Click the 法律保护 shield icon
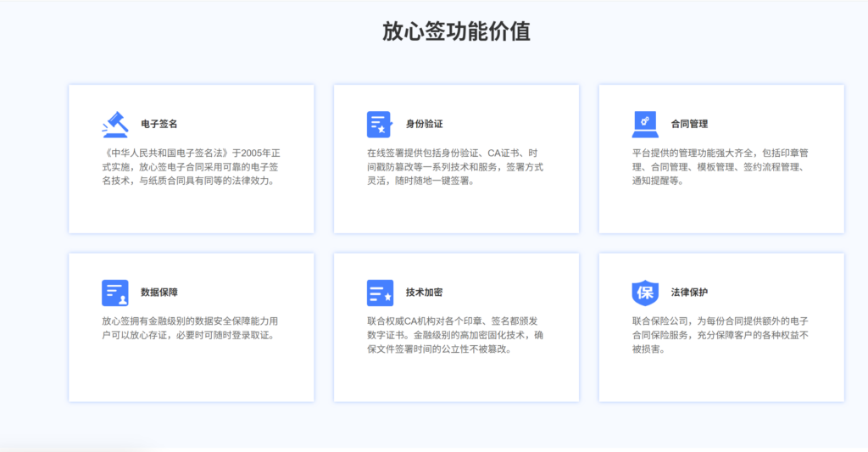This screenshot has height=452, width=868. (645, 293)
